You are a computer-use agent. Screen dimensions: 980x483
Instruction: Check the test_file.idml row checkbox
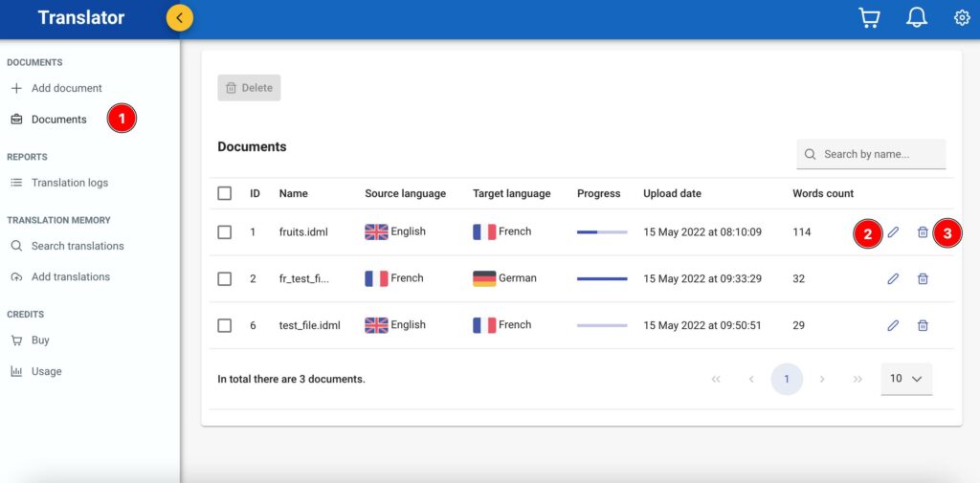(225, 325)
